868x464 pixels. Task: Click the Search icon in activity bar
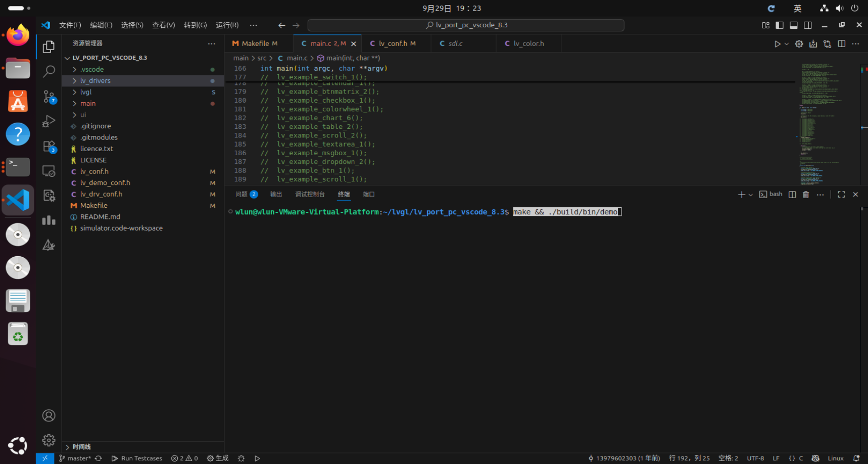pyautogui.click(x=49, y=72)
